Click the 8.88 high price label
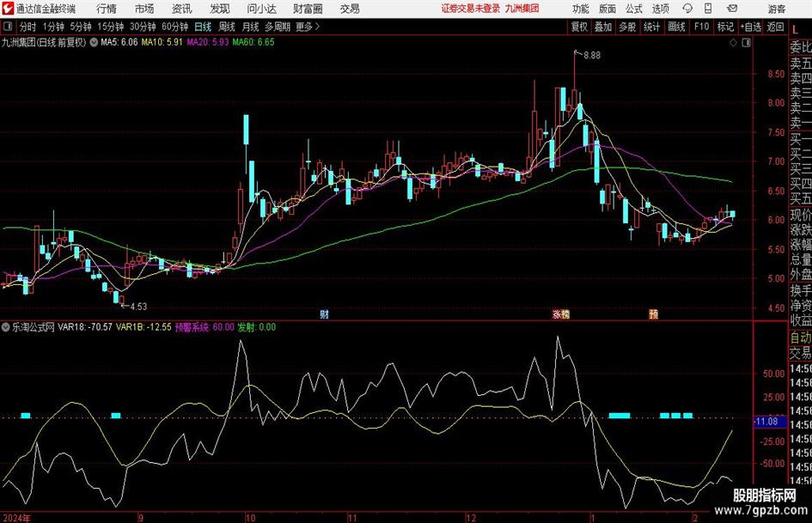The image size is (812, 523). 592,56
